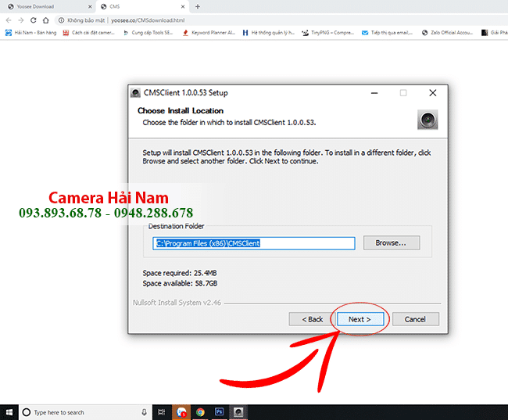Open Keyword Planner bookmark
Screen dimensions: 508x420
(209, 32)
